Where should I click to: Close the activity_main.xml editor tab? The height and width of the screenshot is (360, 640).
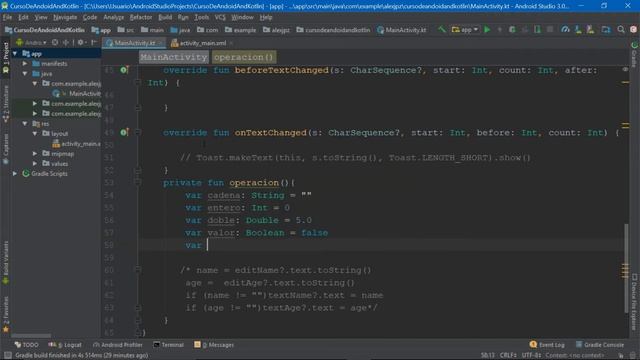point(231,43)
